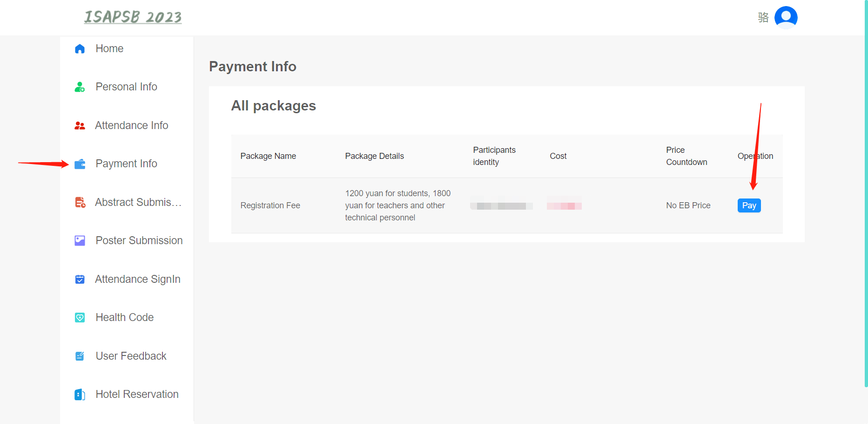868x424 pixels.
Task: Navigate to Hotel Reservation page
Action: [137, 394]
